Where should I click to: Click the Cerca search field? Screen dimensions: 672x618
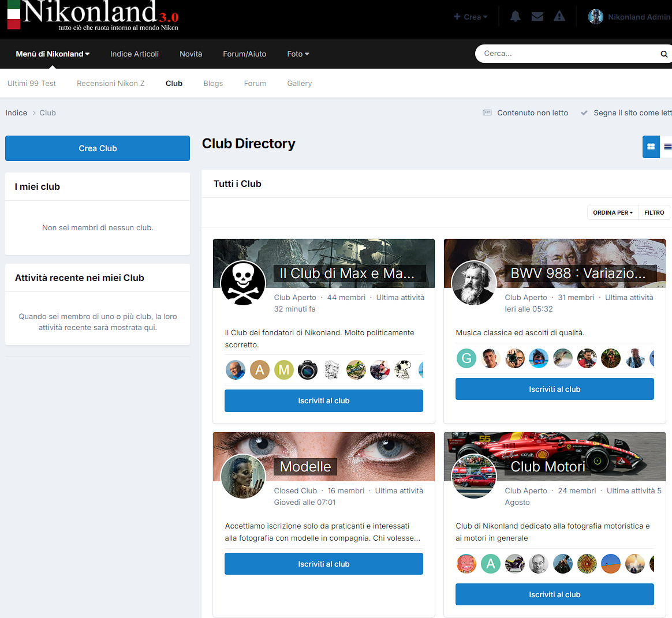[x=568, y=54]
